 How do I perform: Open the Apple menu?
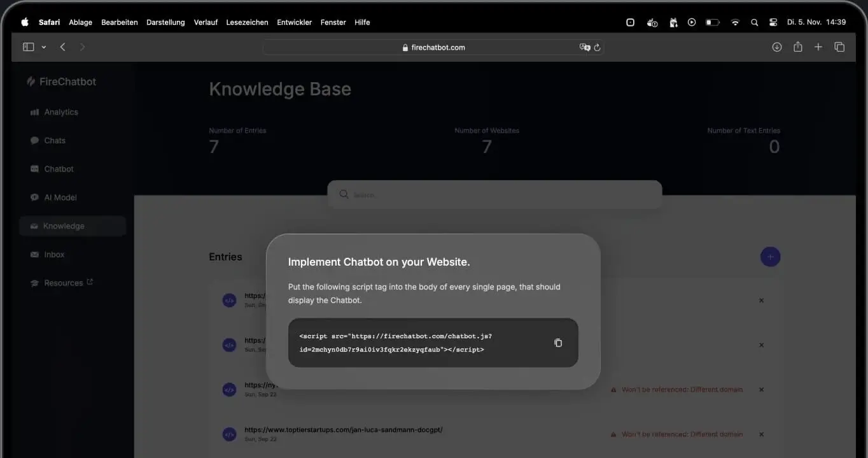click(25, 22)
